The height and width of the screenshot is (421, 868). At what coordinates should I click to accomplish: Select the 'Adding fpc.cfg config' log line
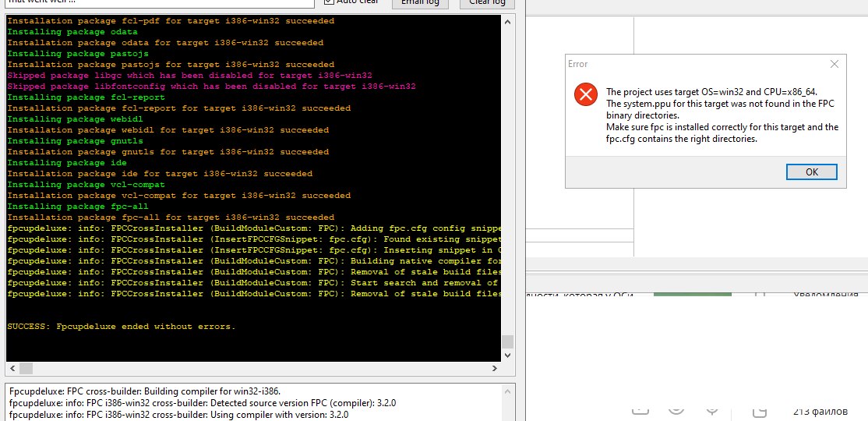click(254, 228)
